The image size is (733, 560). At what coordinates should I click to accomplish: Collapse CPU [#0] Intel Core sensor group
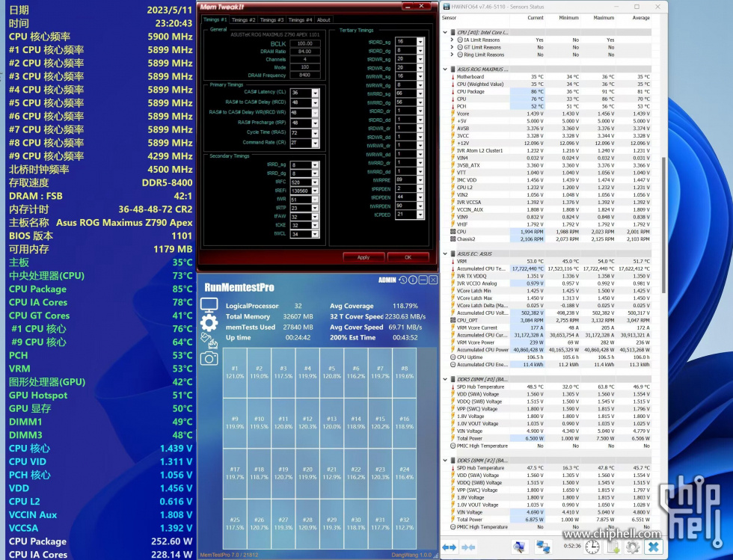point(445,32)
